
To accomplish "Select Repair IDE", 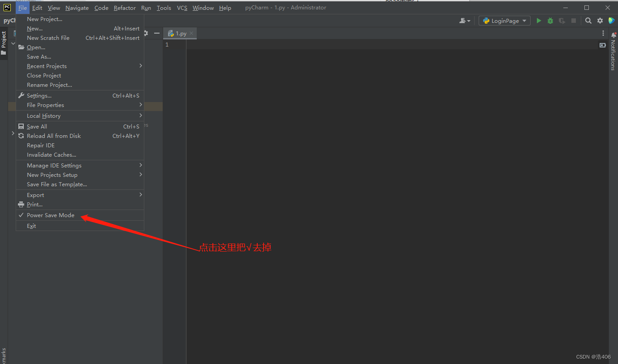I will 80,146.
